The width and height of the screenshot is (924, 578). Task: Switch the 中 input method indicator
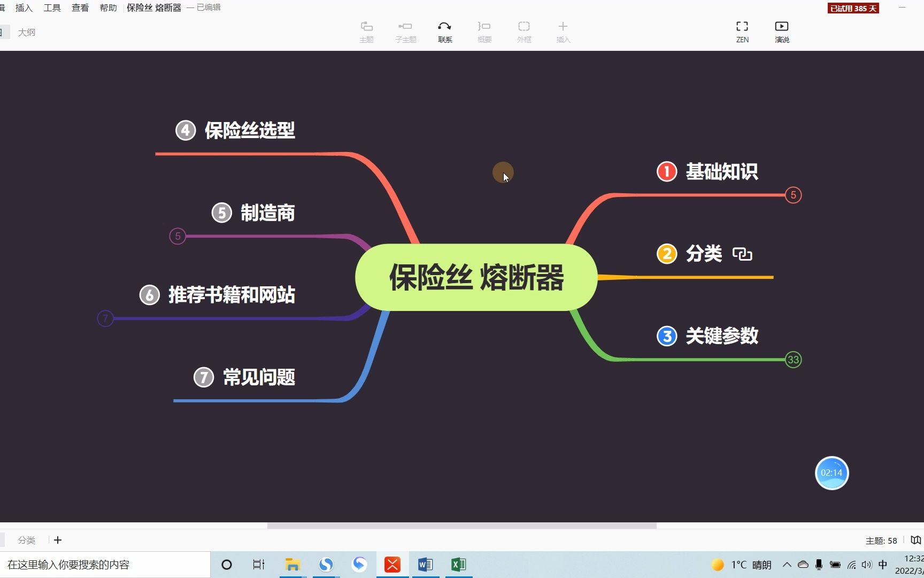pos(883,565)
